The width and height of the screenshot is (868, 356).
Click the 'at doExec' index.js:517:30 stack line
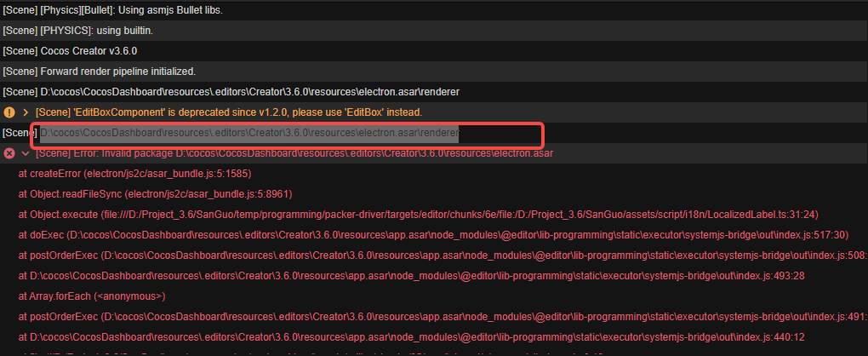click(x=433, y=235)
